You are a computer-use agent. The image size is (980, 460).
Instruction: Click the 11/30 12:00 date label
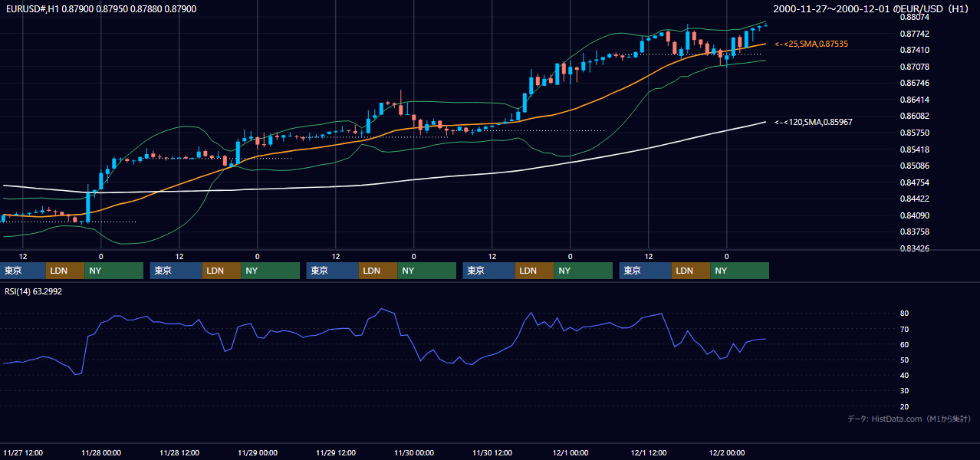point(492,452)
